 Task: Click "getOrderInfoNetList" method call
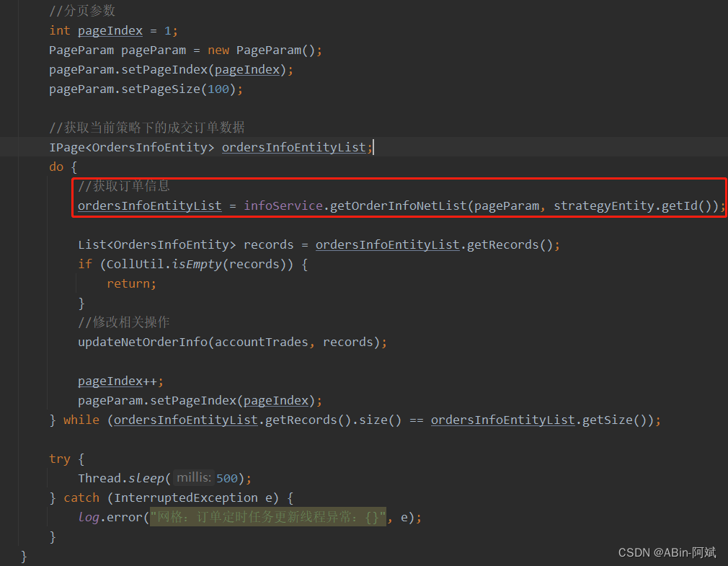398,205
